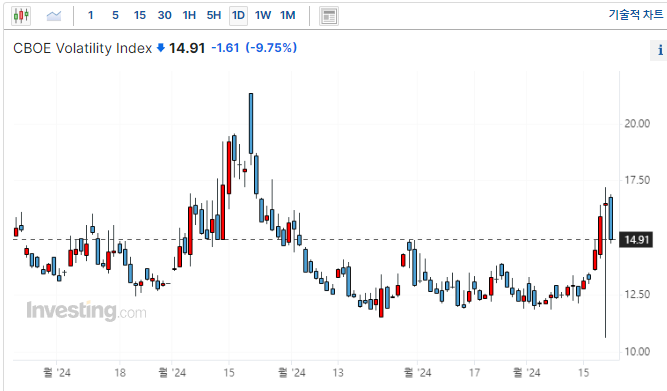Screen dimensions: 667x391
Task: Click the 13 date label on the time axis
Action: [x=338, y=373]
